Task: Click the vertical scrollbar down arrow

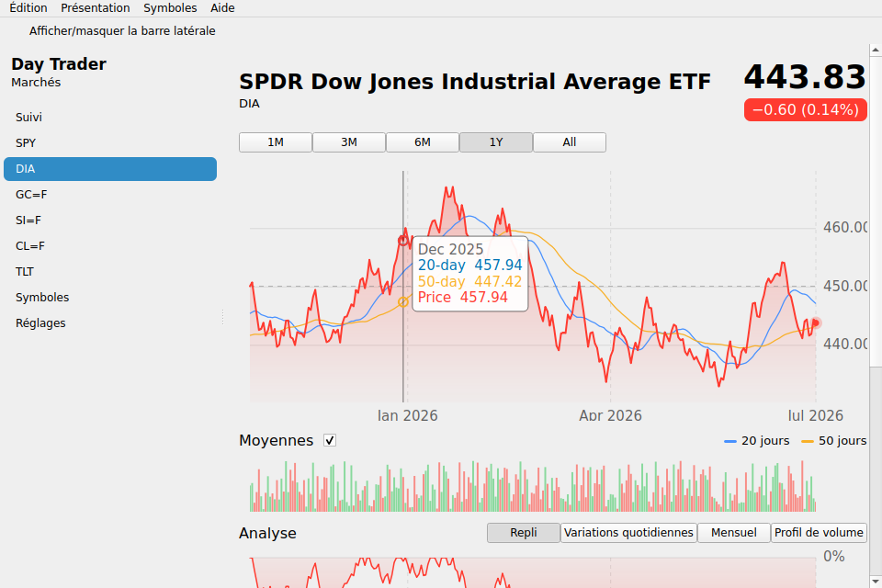Action: 876,582
